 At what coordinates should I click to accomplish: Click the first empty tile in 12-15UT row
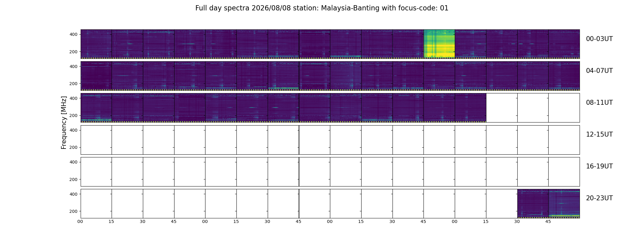pos(96,140)
